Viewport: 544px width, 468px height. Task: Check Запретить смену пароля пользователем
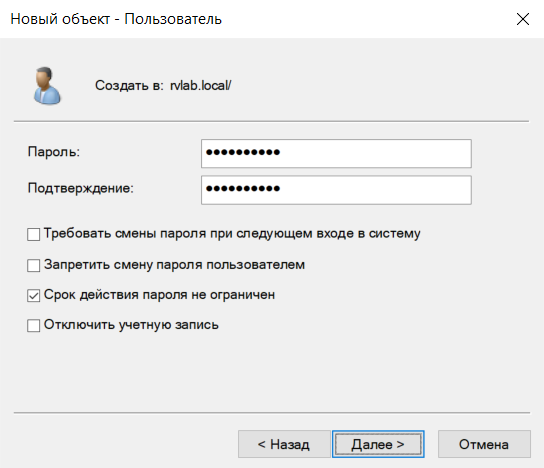pos(34,265)
